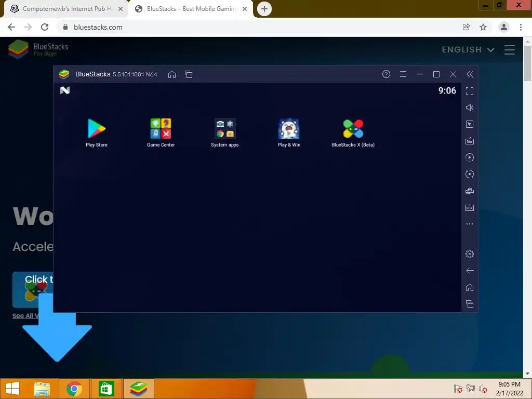
Task: Click the N notification icon in emulator
Action: [x=65, y=90]
